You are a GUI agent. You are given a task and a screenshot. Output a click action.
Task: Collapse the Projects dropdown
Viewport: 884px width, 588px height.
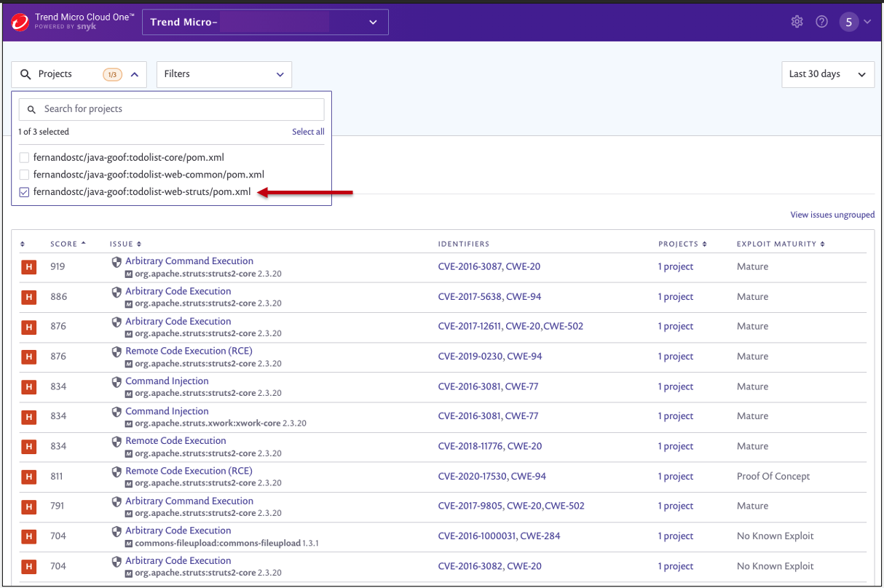click(x=135, y=74)
